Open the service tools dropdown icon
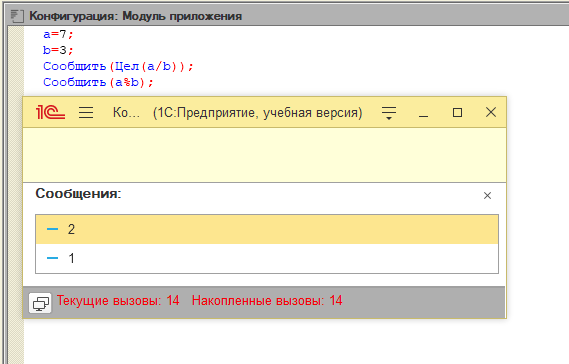The width and height of the screenshot is (569, 364). (389, 113)
